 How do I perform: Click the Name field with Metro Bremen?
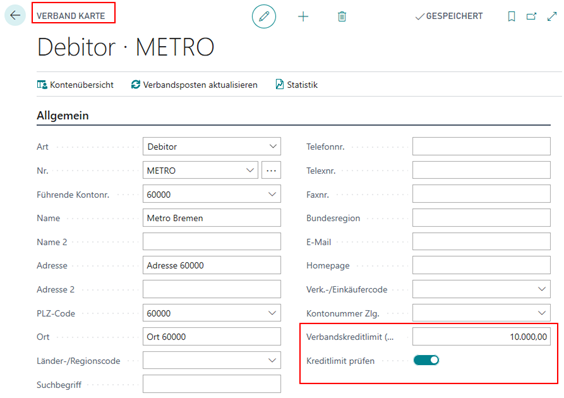click(x=212, y=218)
